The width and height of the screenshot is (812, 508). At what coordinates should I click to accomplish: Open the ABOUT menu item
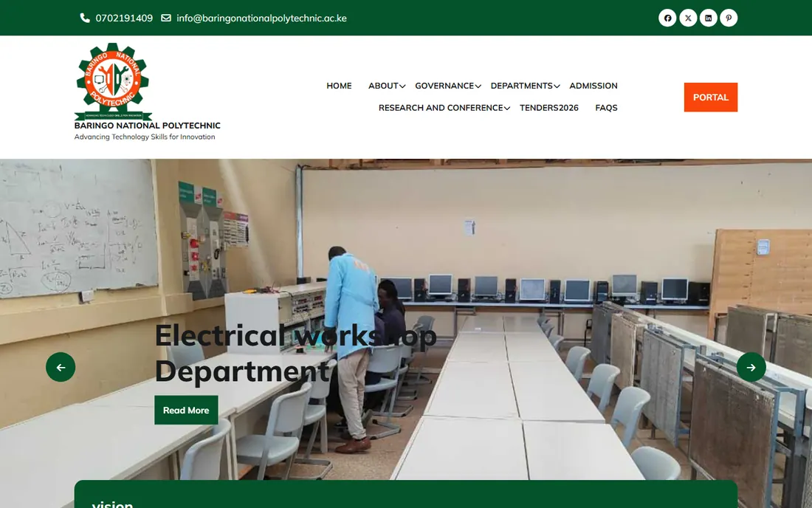click(x=383, y=86)
